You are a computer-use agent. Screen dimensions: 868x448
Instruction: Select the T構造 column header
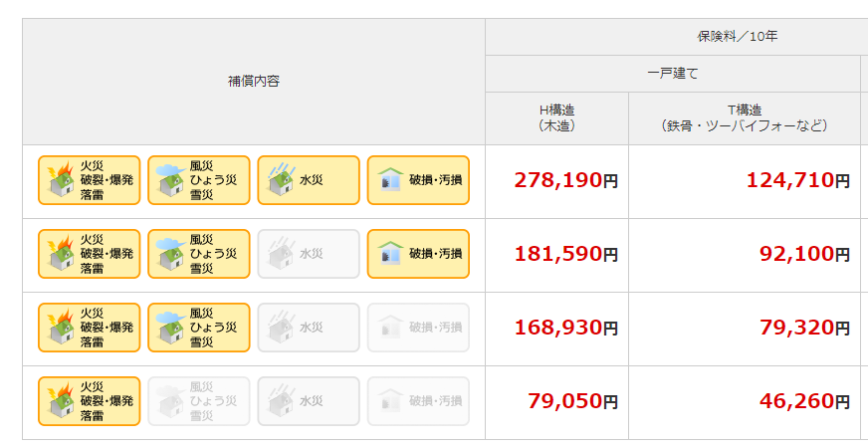pyautogui.click(x=745, y=117)
